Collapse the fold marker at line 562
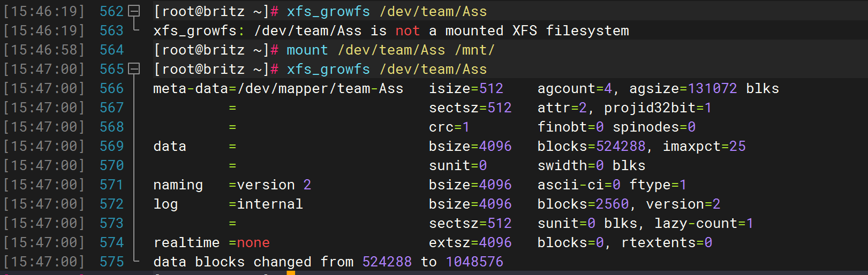This screenshot has height=275, width=868. [134, 11]
